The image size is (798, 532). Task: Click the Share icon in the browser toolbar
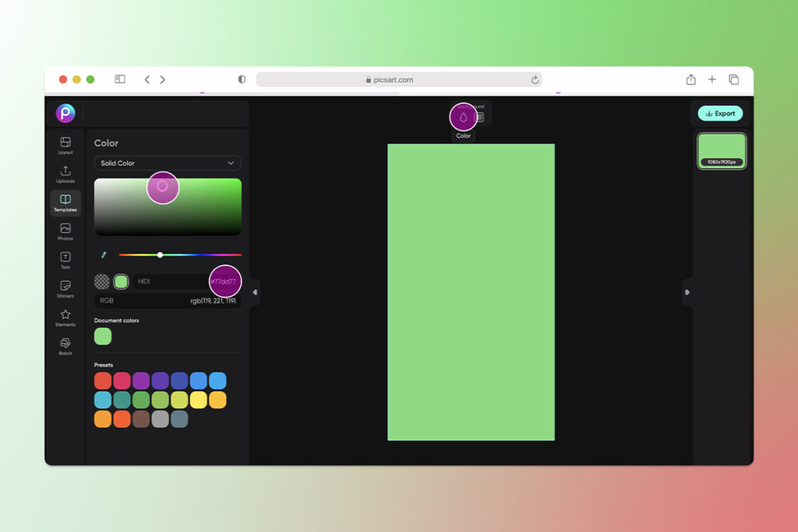tap(690, 79)
